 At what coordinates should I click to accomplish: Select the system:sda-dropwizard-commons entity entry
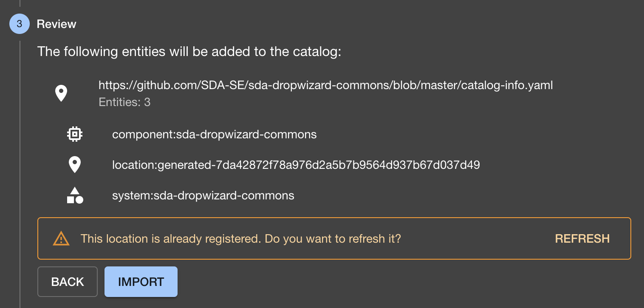coord(203,196)
